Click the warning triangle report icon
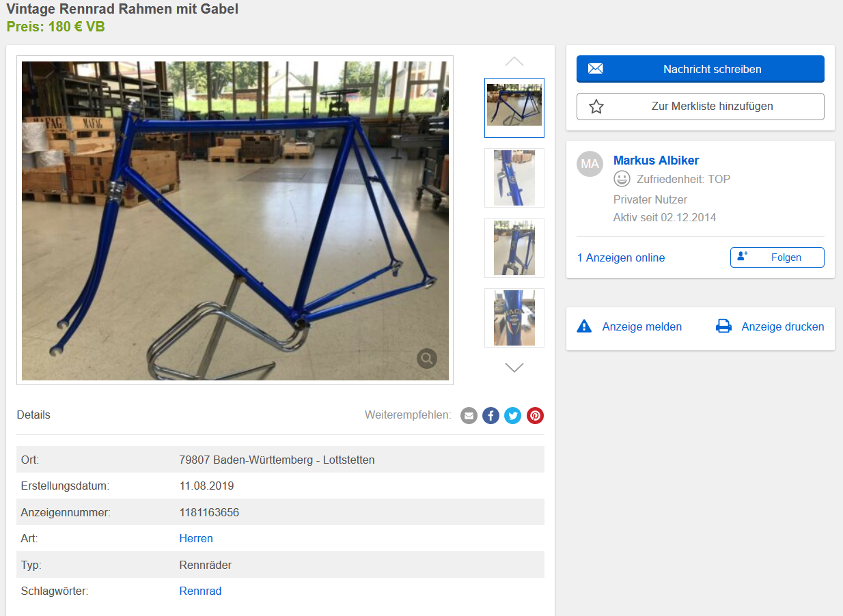Image resolution: width=843 pixels, height=616 pixels. 584,326
